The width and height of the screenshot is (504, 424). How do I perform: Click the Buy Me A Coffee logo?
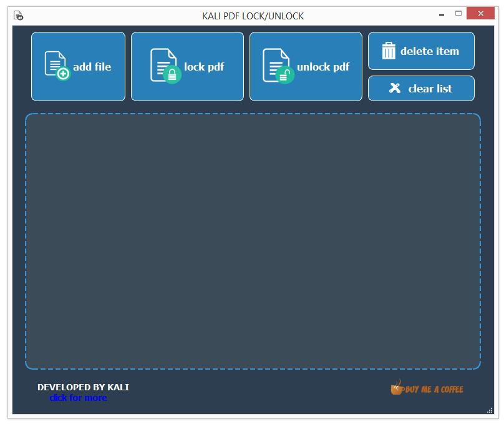click(x=427, y=388)
